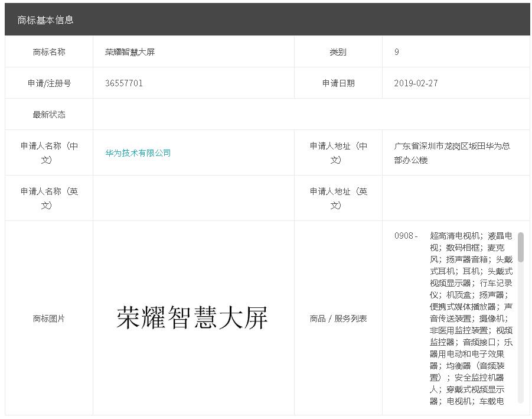Open the 华为技术有限公司 applicant link
Screen dimensions: 532x419
coord(138,153)
